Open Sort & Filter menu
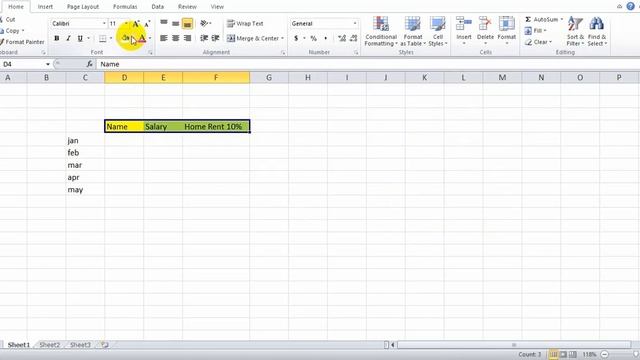Viewport: 640px width, 360px height. (575, 31)
